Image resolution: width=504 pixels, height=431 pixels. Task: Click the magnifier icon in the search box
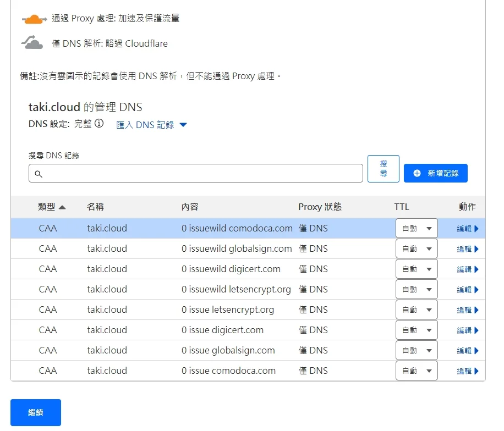pos(39,174)
